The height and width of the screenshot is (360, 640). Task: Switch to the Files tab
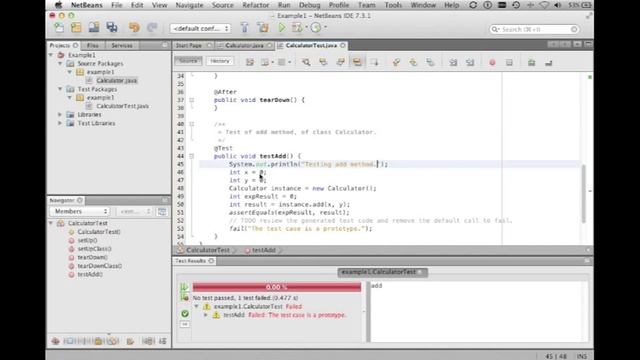coord(93,45)
